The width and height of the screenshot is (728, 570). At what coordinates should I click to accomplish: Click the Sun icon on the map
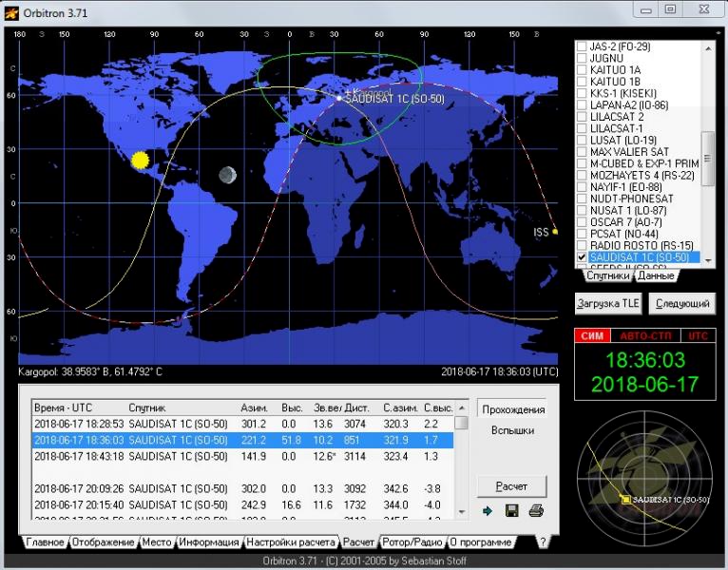(141, 161)
